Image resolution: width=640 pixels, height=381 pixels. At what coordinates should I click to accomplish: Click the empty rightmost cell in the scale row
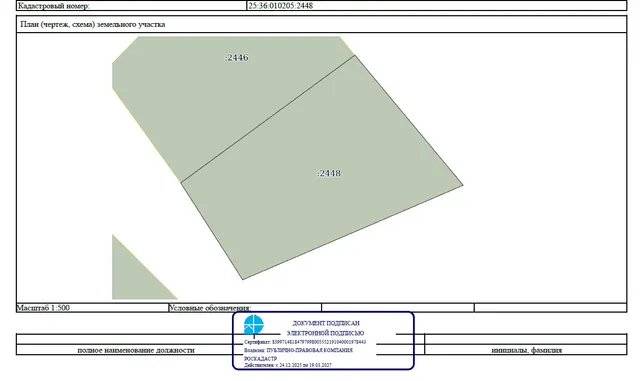(551, 308)
